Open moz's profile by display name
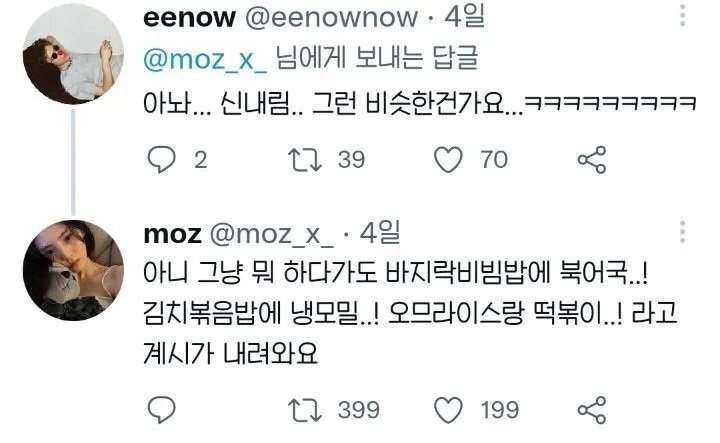 [172, 235]
